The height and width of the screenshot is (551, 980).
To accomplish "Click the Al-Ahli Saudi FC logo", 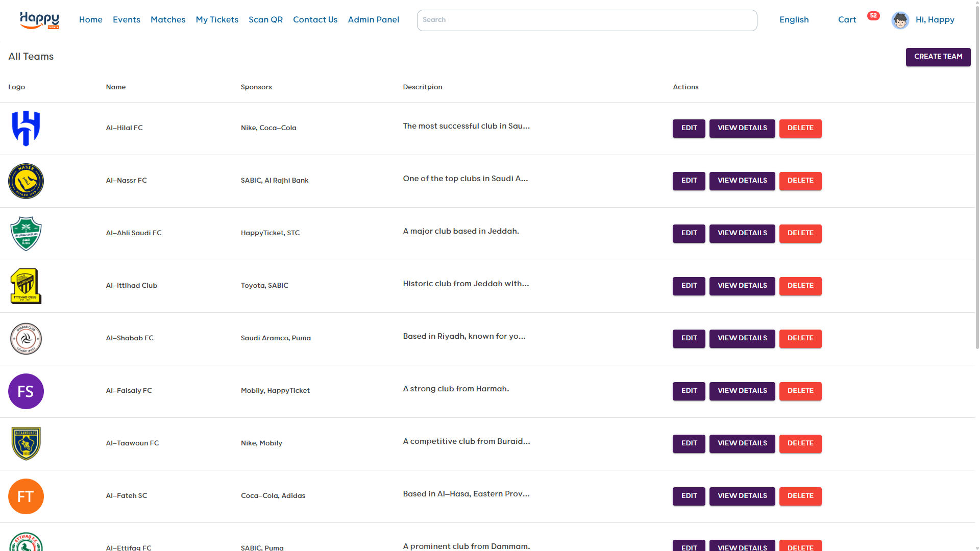I will click(x=26, y=234).
